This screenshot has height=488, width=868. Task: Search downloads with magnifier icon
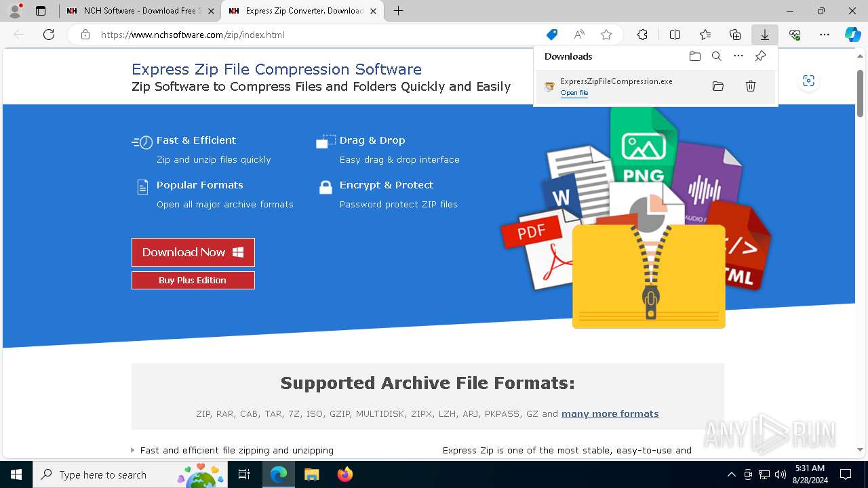point(717,56)
